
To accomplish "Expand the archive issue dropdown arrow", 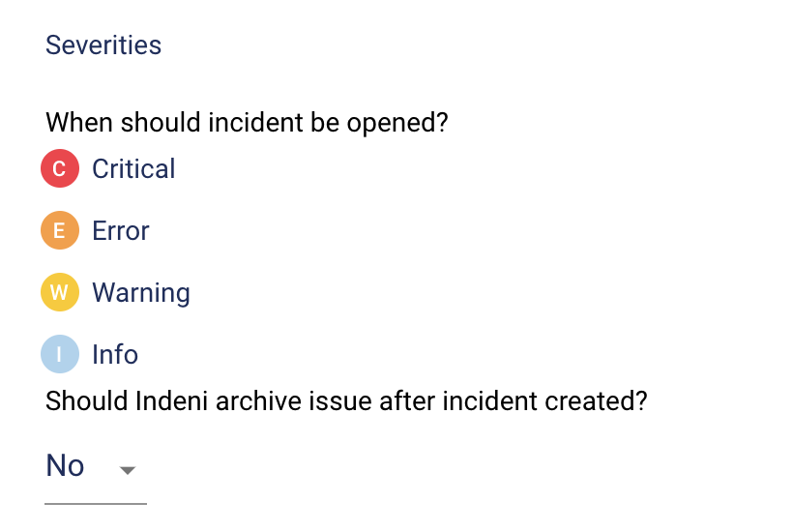I will (x=127, y=471).
